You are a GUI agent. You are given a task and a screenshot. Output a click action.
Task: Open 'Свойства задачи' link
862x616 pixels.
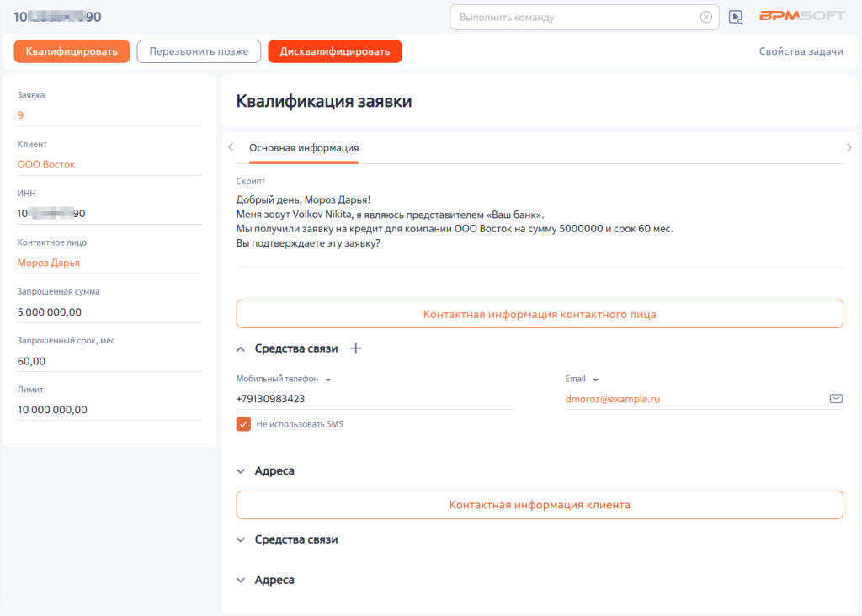[x=801, y=51]
